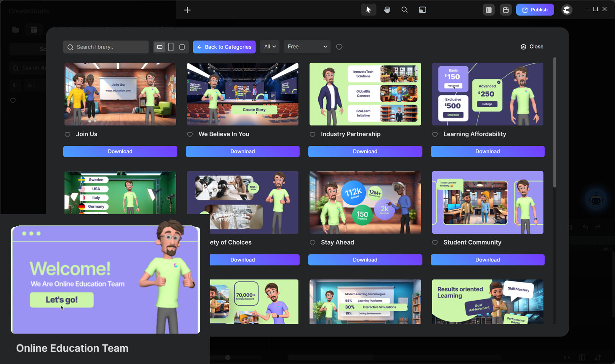Select the square aspect ratio filter
The image size is (615, 364).
tap(182, 47)
